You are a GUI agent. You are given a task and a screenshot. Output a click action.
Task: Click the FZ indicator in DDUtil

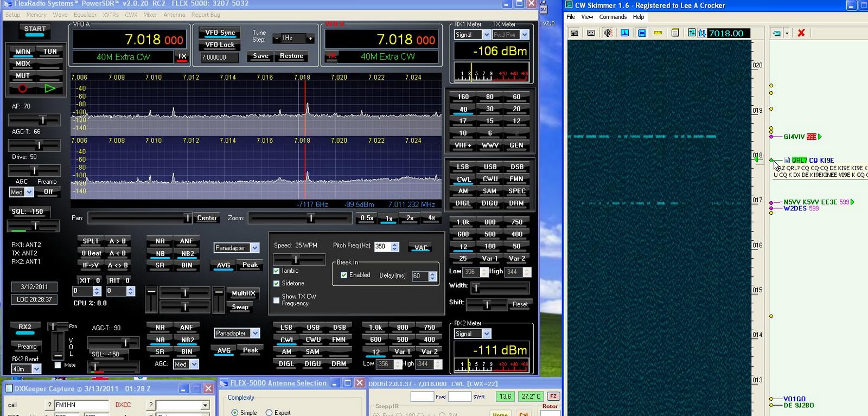click(553, 396)
